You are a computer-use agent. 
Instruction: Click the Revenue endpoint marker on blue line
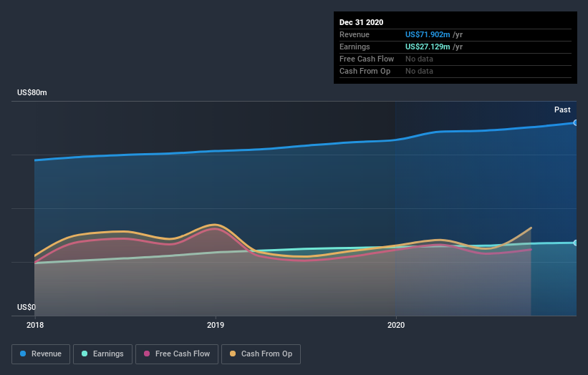pyautogui.click(x=576, y=122)
